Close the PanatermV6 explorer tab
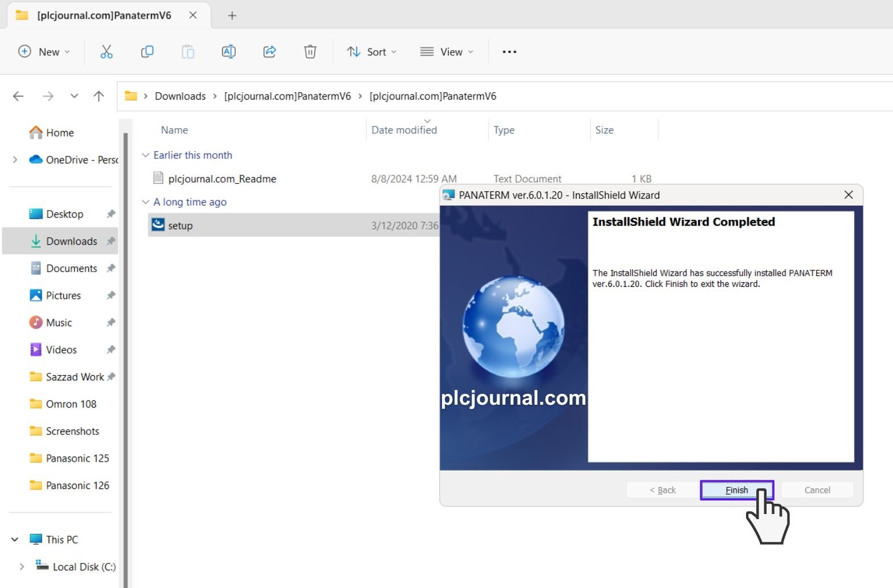The width and height of the screenshot is (893, 588). [193, 15]
